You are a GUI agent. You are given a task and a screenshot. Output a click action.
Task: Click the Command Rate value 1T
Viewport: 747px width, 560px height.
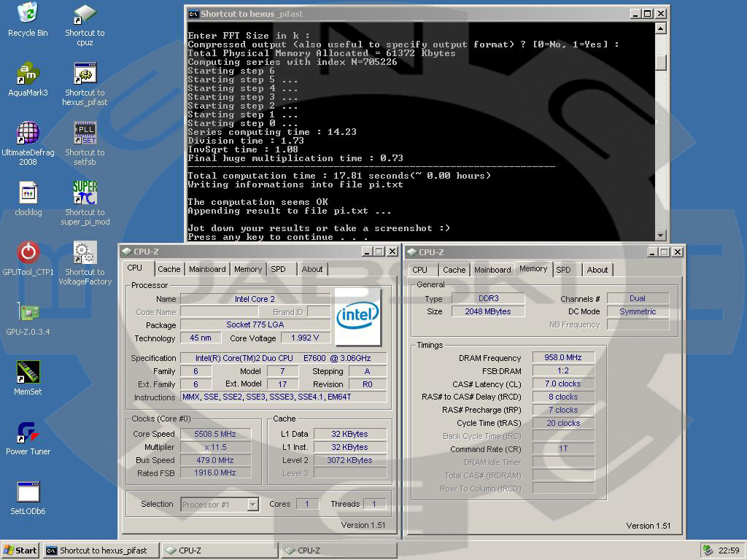coord(564,448)
